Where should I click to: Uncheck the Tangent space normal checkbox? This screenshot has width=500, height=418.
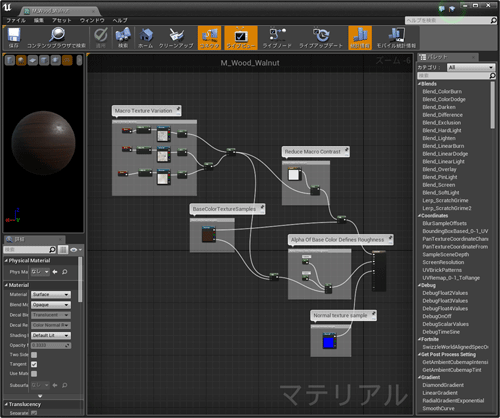coord(34,364)
